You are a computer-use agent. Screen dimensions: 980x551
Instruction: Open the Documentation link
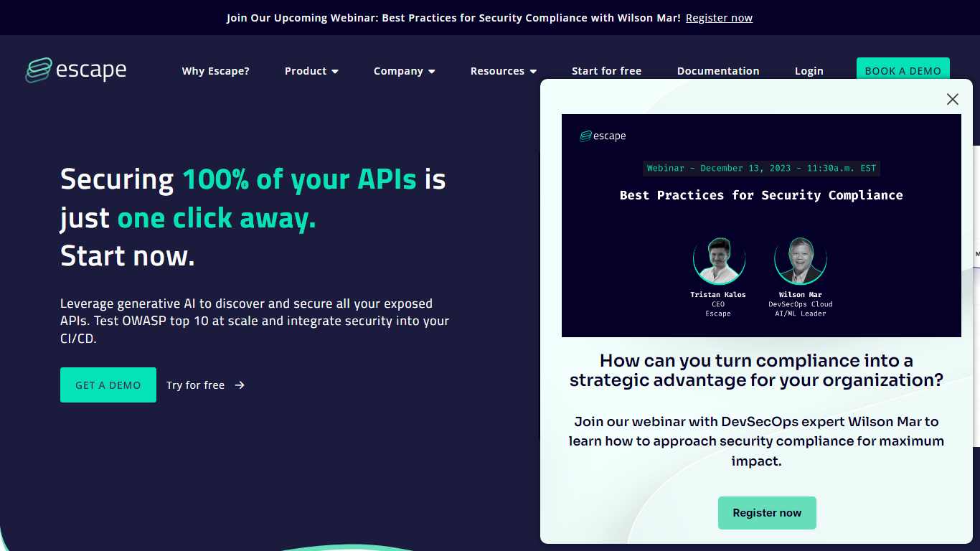pos(717,71)
